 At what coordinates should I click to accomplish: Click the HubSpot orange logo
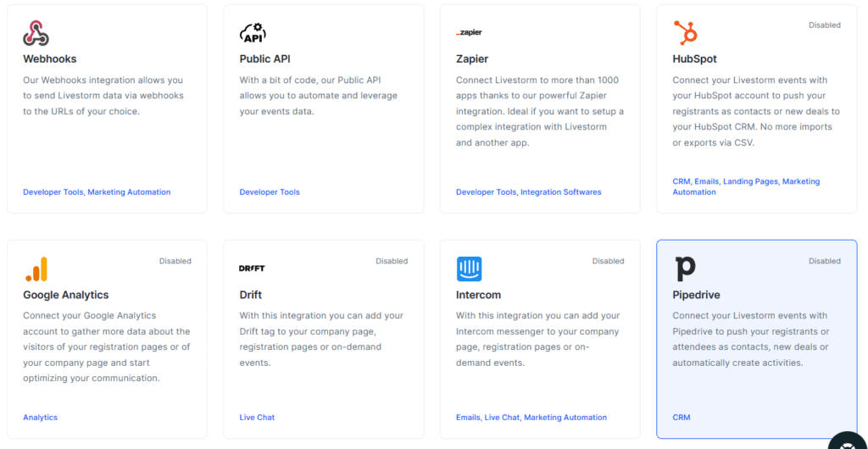(x=685, y=33)
